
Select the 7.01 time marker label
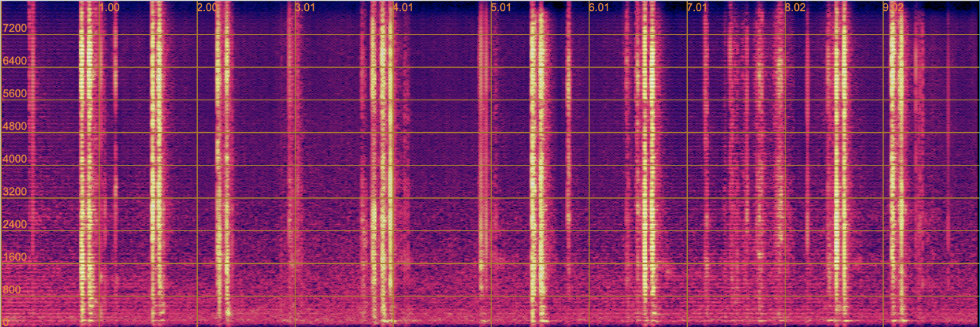click(x=697, y=8)
